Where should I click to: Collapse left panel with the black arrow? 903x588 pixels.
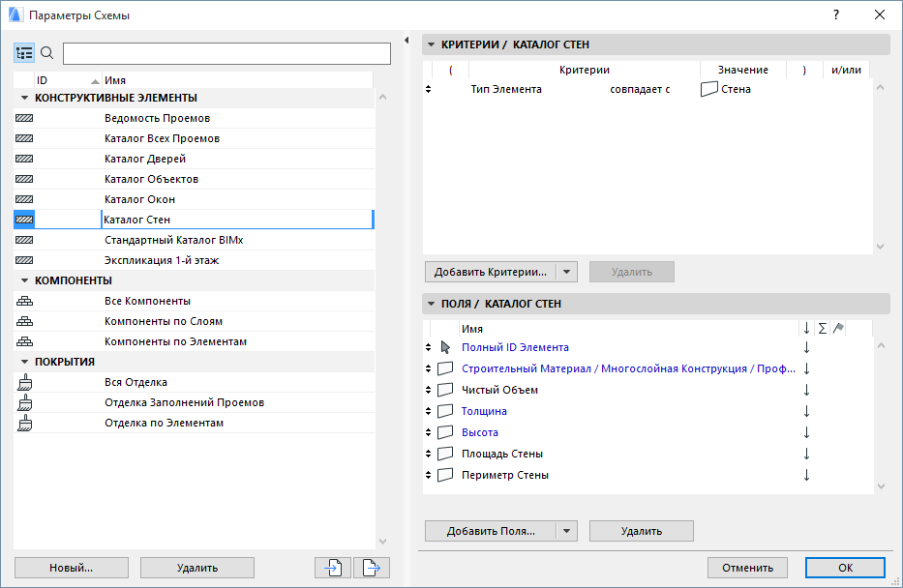point(406,41)
